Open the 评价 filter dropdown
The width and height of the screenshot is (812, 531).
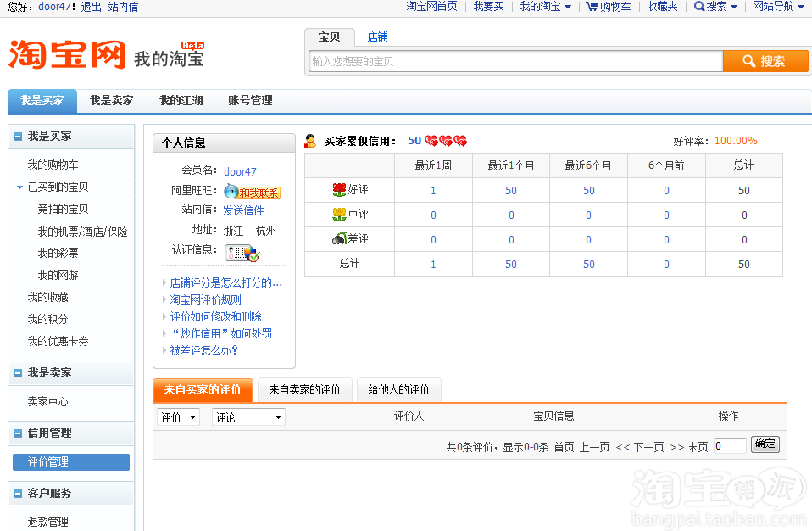pyautogui.click(x=178, y=417)
